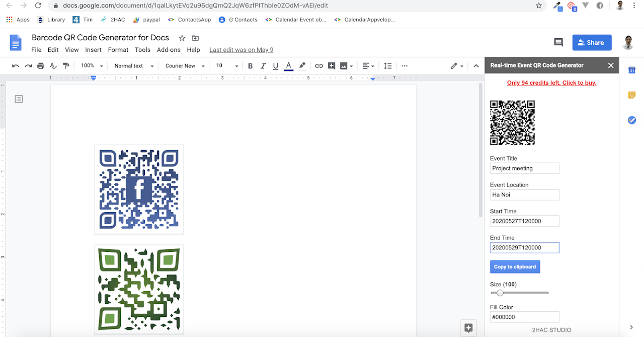Click the Start Time input field

point(525,221)
